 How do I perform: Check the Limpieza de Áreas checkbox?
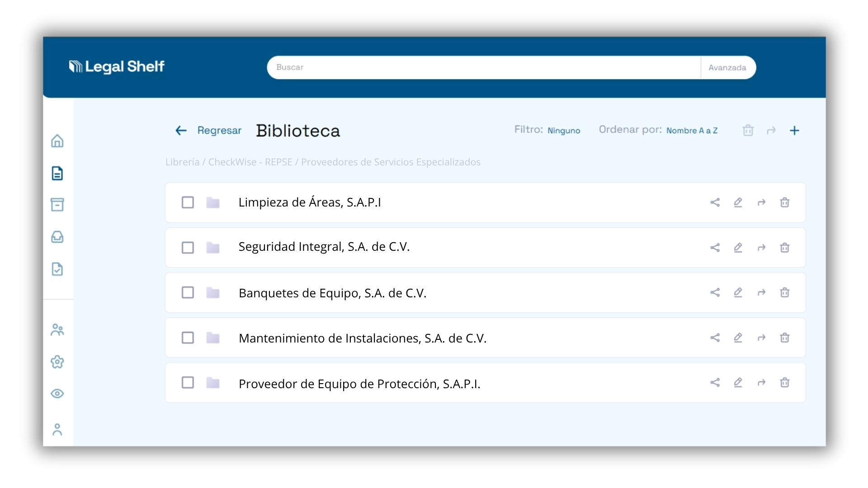click(x=188, y=202)
